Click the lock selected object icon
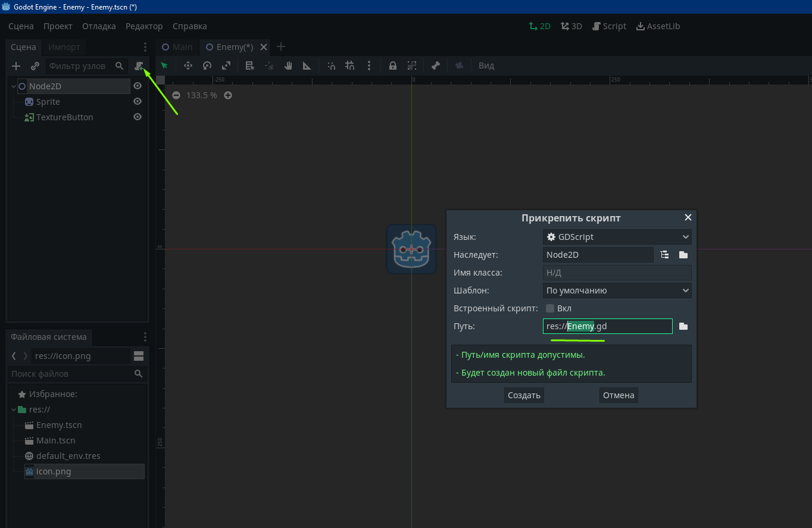Image resolution: width=812 pixels, height=528 pixels. tap(393, 65)
